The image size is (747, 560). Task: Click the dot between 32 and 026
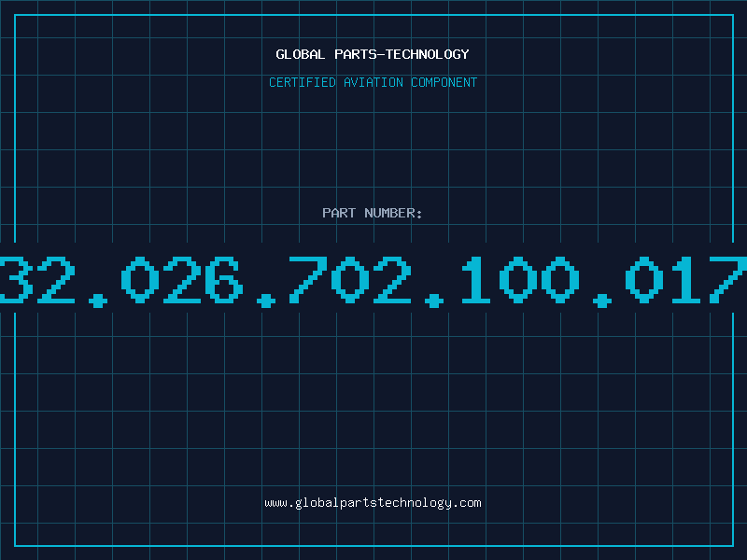tap(98, 301)
